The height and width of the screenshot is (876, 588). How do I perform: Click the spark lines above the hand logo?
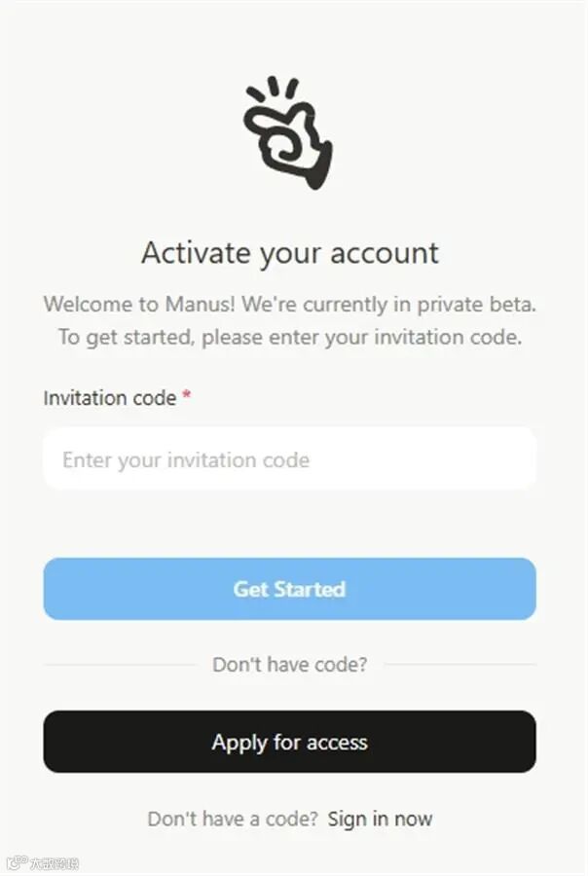tap(274, 89)
